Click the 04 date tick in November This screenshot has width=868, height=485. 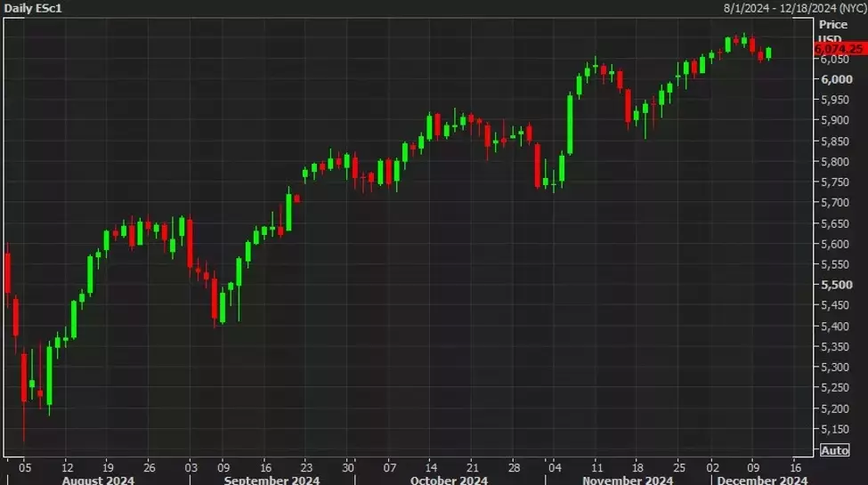(554, 466)
